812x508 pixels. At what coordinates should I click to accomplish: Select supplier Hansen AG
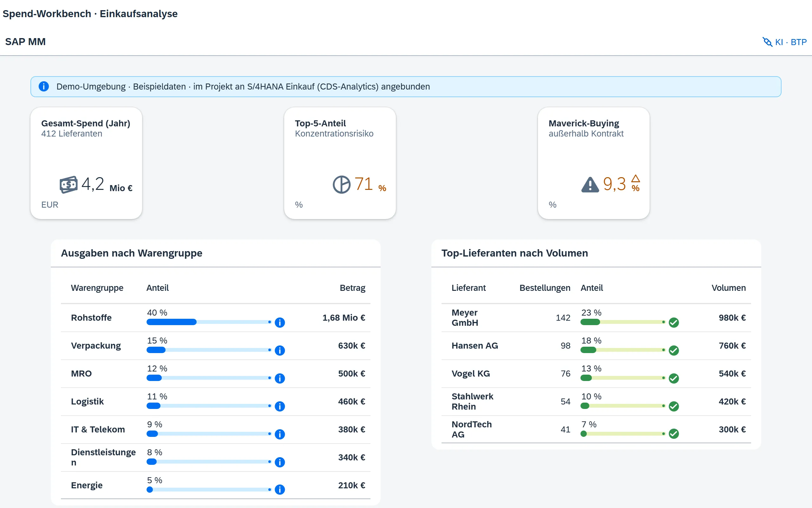click(x=475, y=345)
